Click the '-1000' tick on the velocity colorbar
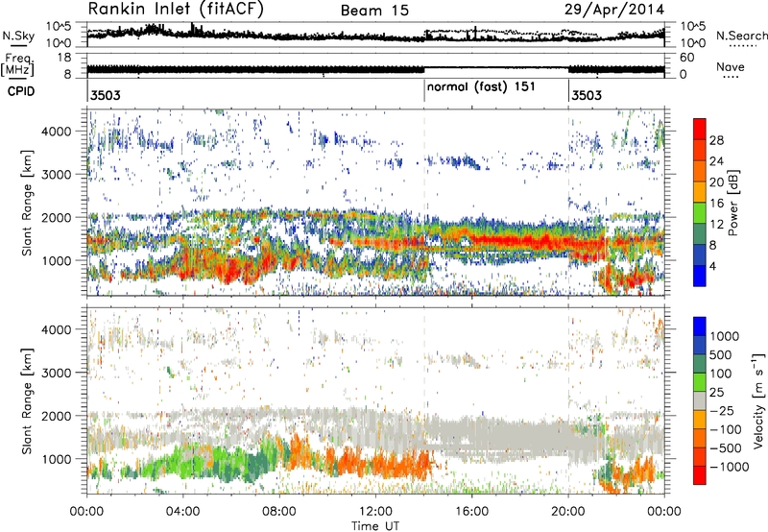This screenshot has height=532, width=768. [729, 467]
